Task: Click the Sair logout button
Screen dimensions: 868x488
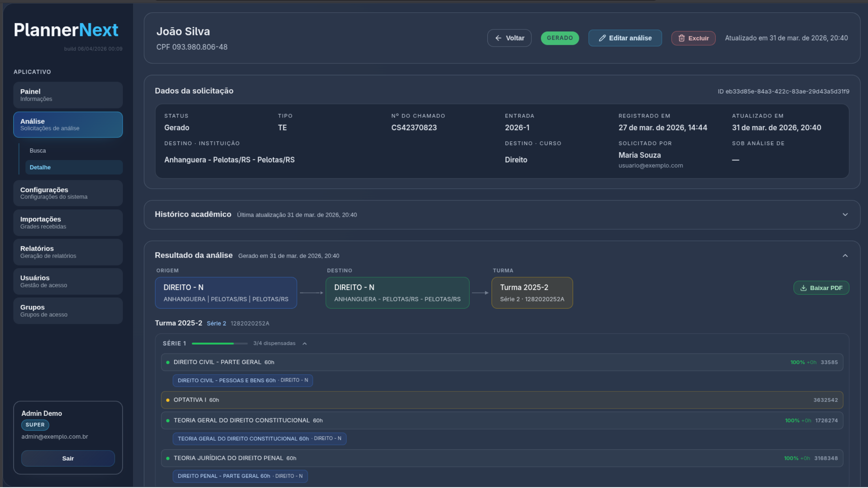Action: [x=68, y=458]
